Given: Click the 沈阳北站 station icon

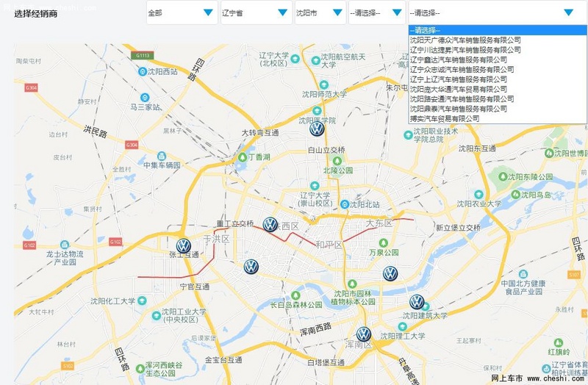Looking at the screenshot, I should coord(345,204).
